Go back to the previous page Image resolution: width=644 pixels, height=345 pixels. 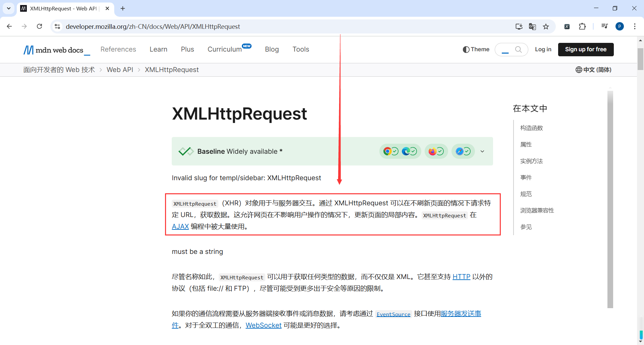(x=9, y=26)
